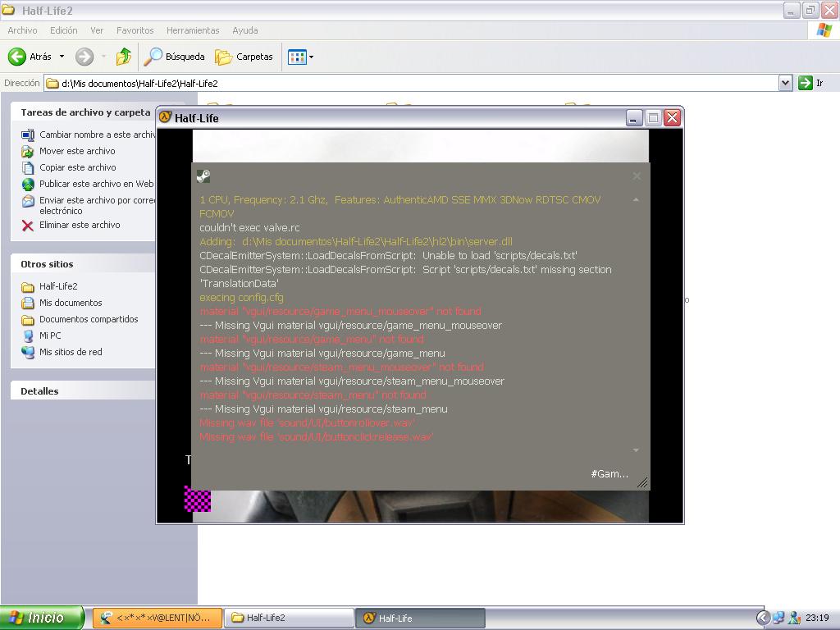Click Enviar este archivo por correo electrónico
This screenshot has width=840, height=630.
click(97, 205)
